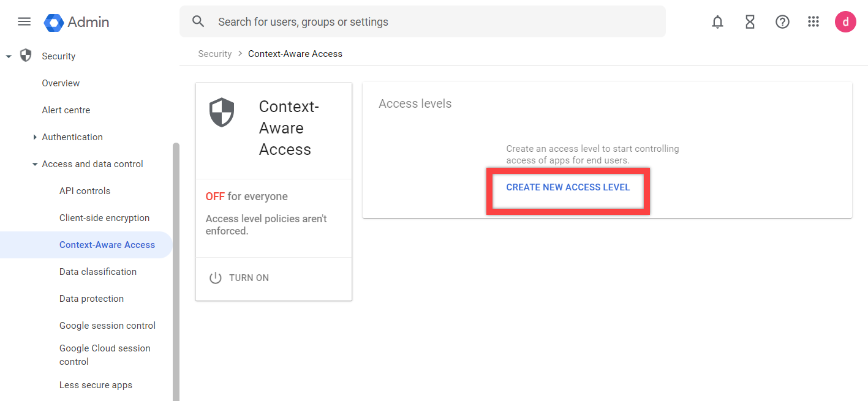868x401 pixels.
Task: Go to Data protection page
Action: tap(91, 299)
